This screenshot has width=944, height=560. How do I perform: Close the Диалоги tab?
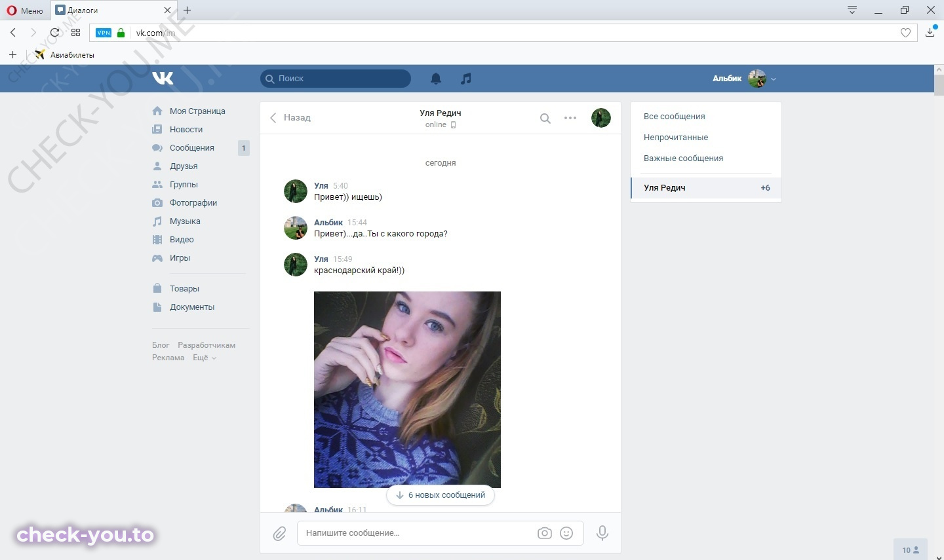tap(167, 10)
